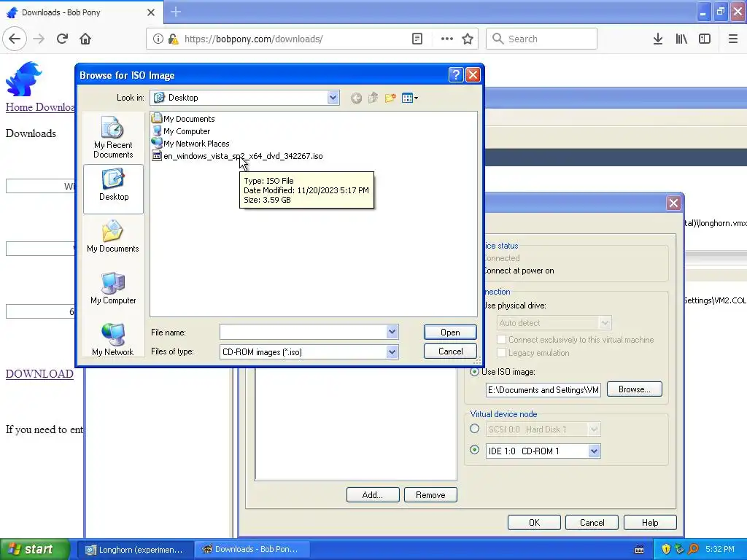Open View menu icon in Browse dialog
This screenshot has height=560, width=747.
pyautogui.click(x=410, y=98)
